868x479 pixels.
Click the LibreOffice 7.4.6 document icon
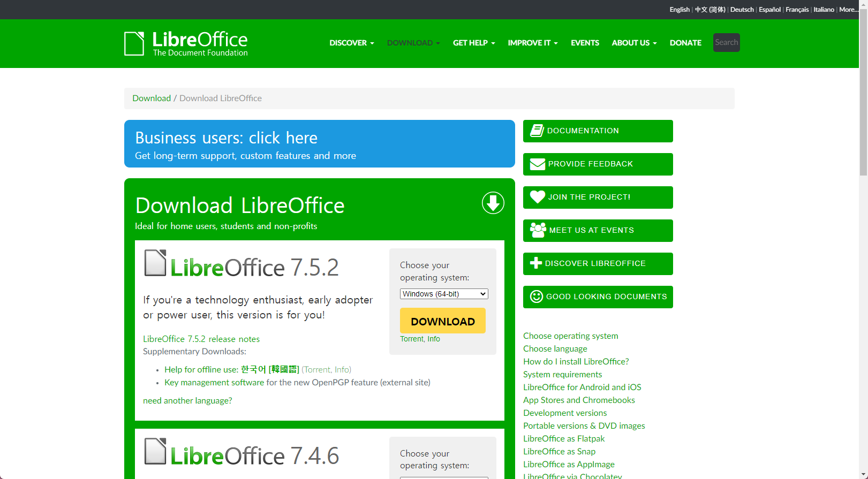tap(155, 451)
